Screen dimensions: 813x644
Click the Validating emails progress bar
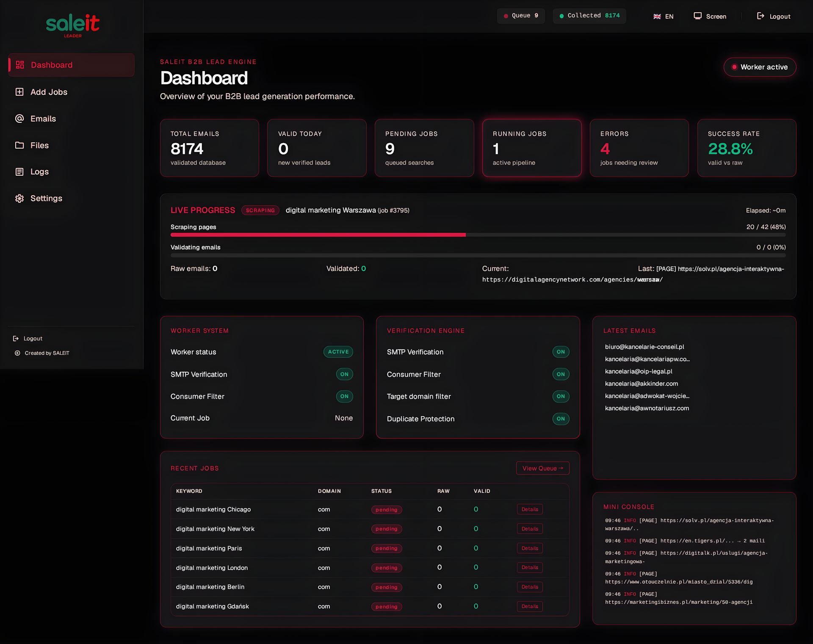(478, 255)
